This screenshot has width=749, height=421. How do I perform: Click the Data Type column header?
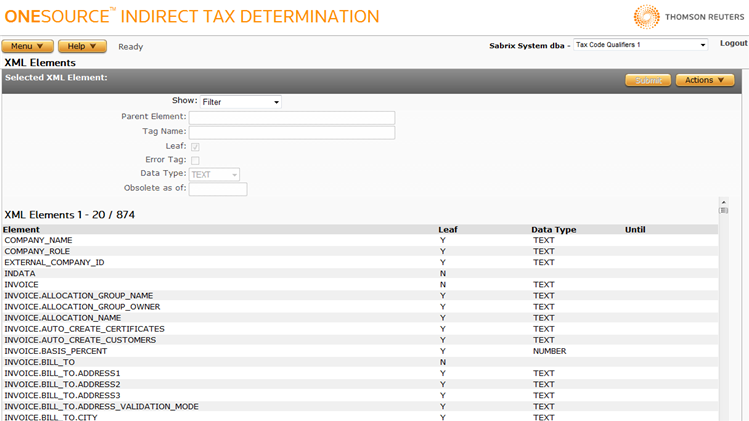tap(553, 229)
